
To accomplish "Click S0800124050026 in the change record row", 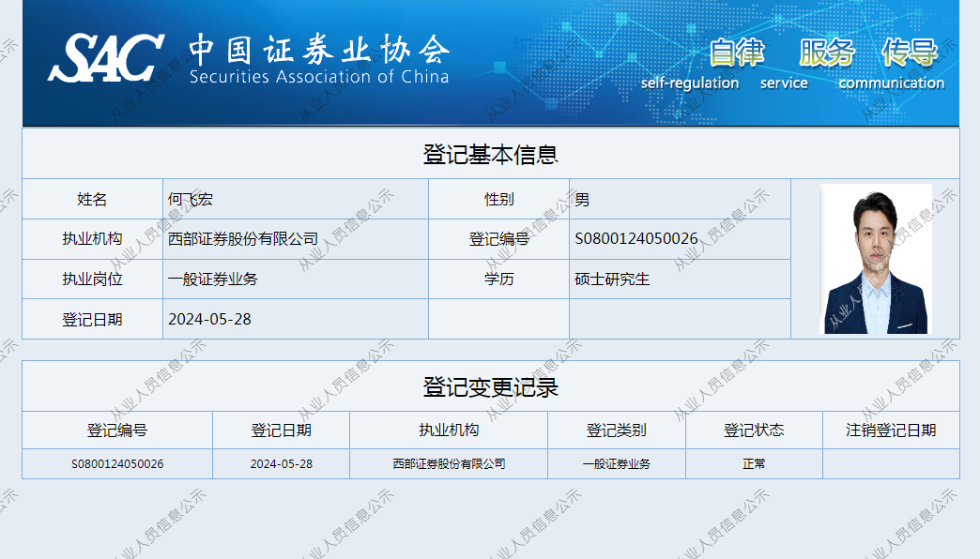I will tap(117, 464).
